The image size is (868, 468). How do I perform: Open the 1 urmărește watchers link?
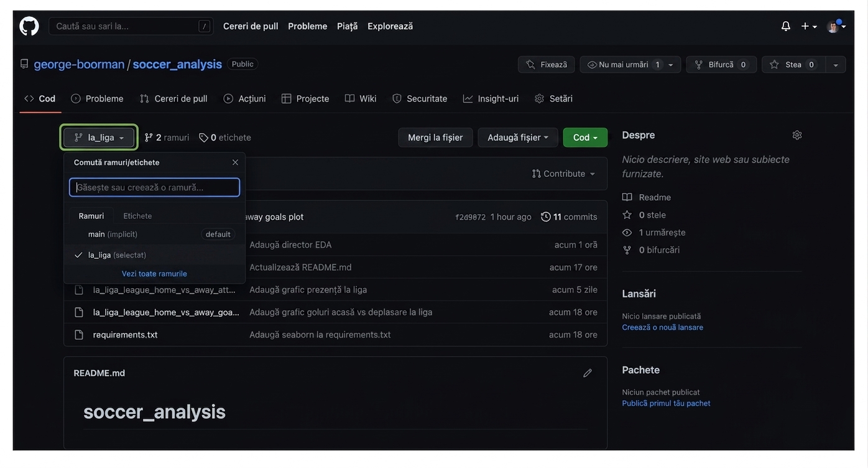(653, 232)
